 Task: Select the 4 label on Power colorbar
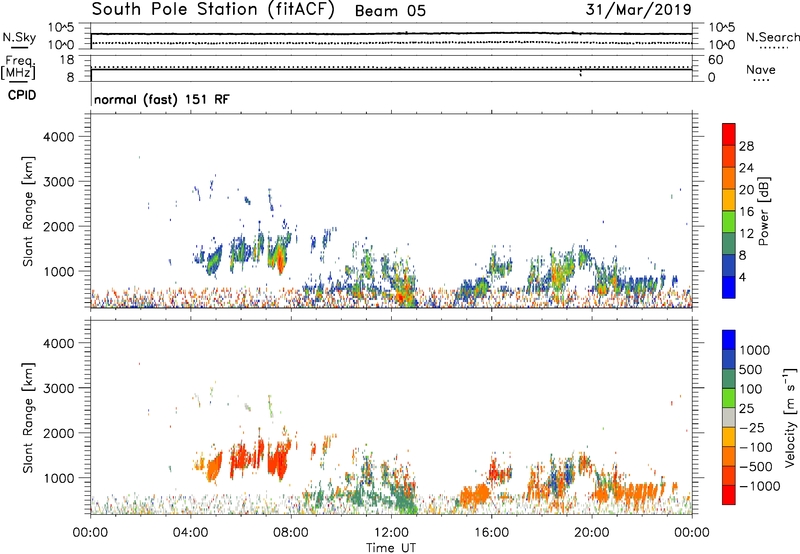[x=743, y=277]
